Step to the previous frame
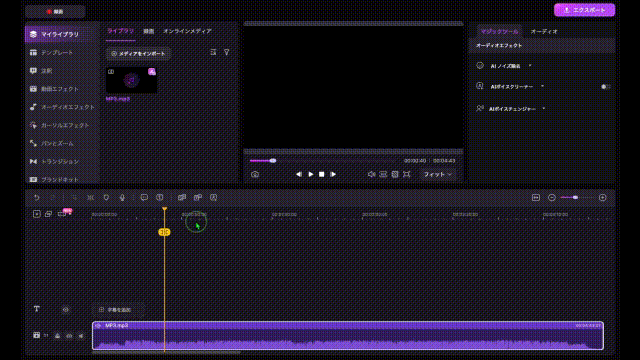The height and width of the screenshot is (360, 640). [299, 174]
